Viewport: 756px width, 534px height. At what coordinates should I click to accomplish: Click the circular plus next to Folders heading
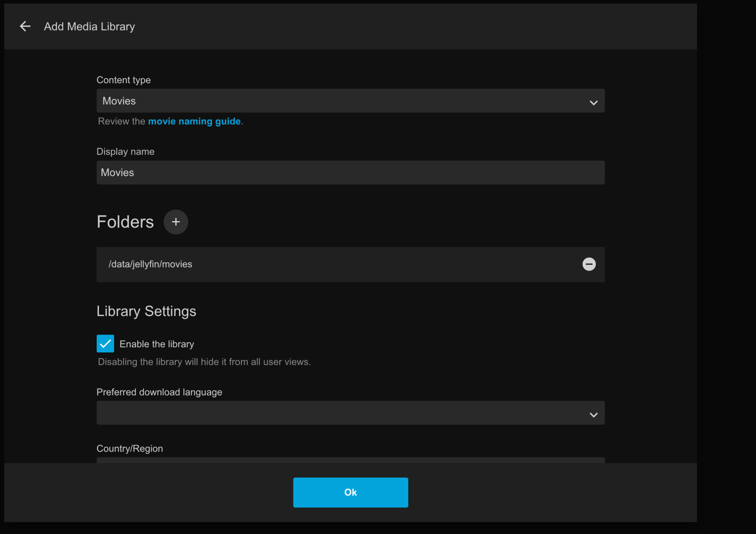coord(176,222)
